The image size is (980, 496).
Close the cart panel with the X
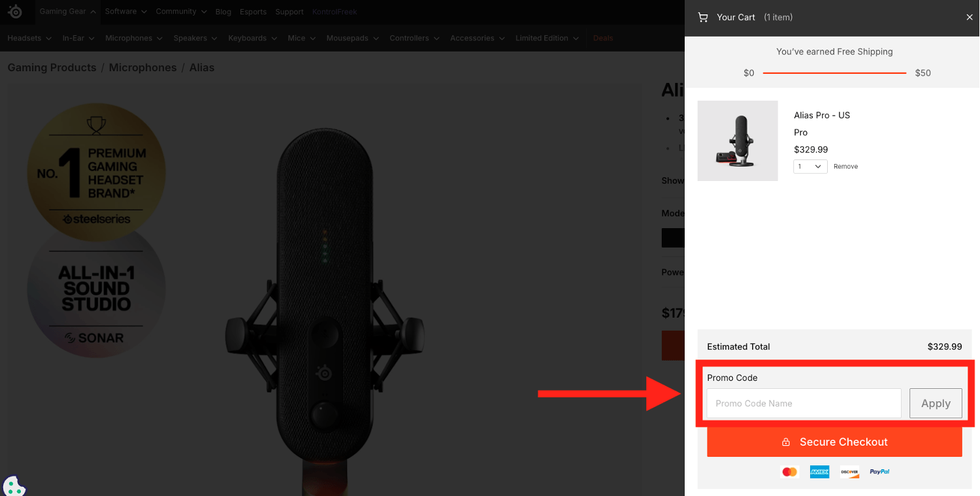[x=970, y=18]
